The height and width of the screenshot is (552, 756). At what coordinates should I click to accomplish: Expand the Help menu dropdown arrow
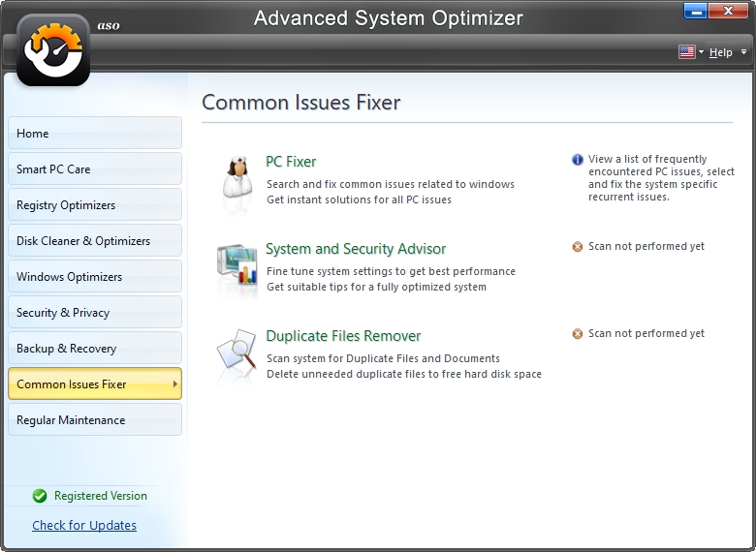743,52
